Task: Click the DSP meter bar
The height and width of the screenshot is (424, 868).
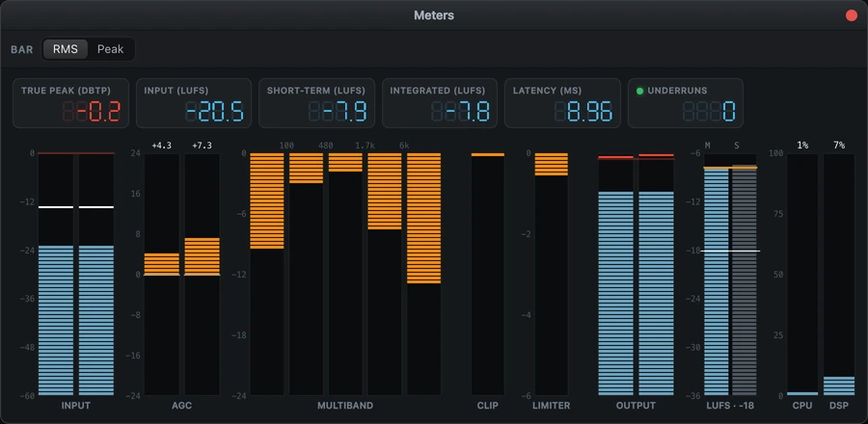Action: point(839,275)
